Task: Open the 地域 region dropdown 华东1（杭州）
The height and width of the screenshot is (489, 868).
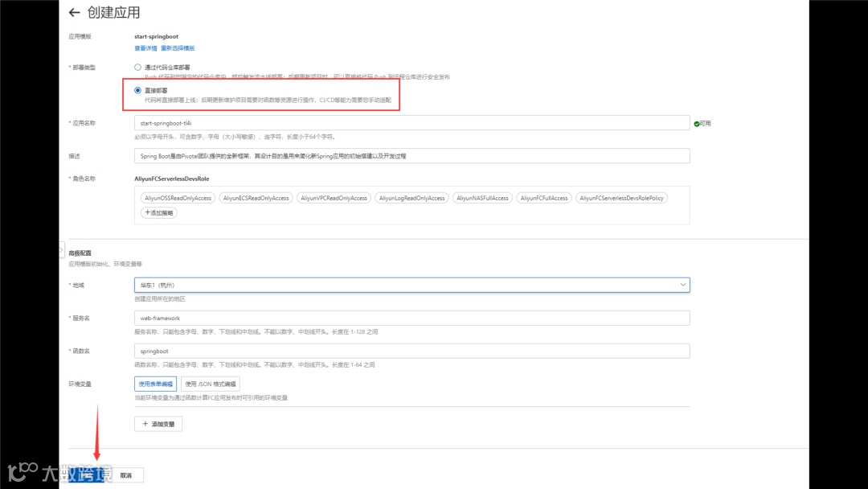Action: point(411,285)
